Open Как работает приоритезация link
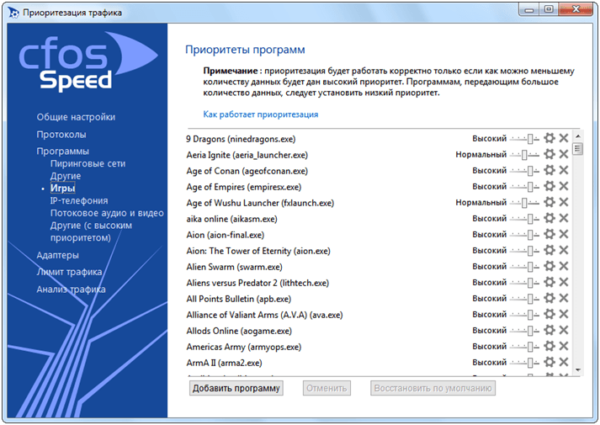The image size is (600, 425). coord(261,114)
